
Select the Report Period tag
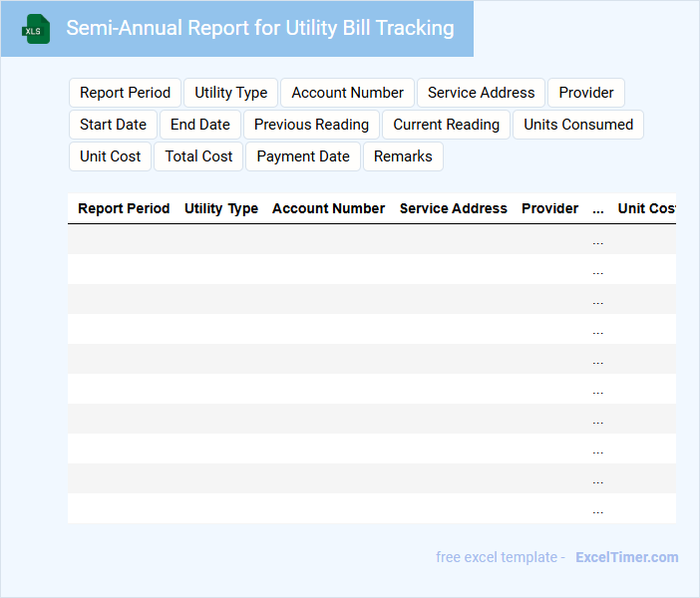coord(126,93)
